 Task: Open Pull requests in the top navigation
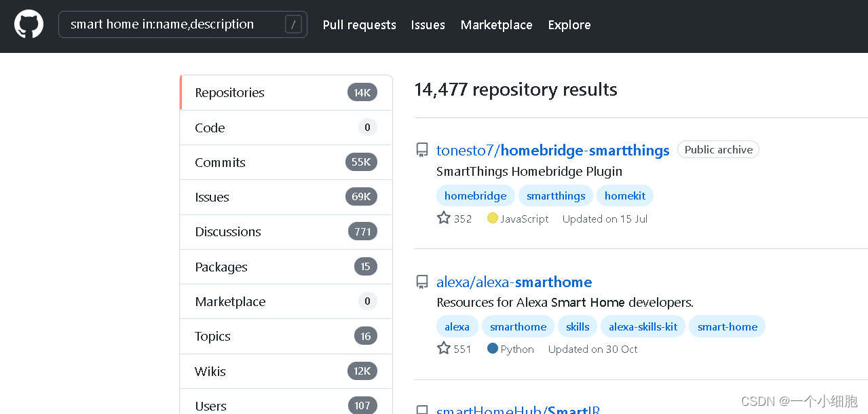[x=359, y=25]
